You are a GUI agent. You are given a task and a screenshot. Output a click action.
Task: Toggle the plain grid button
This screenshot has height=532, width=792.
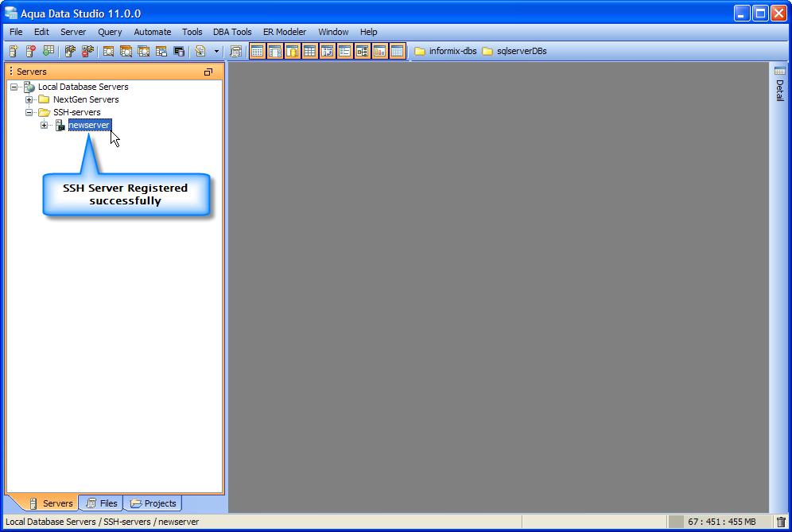point(309,51)
